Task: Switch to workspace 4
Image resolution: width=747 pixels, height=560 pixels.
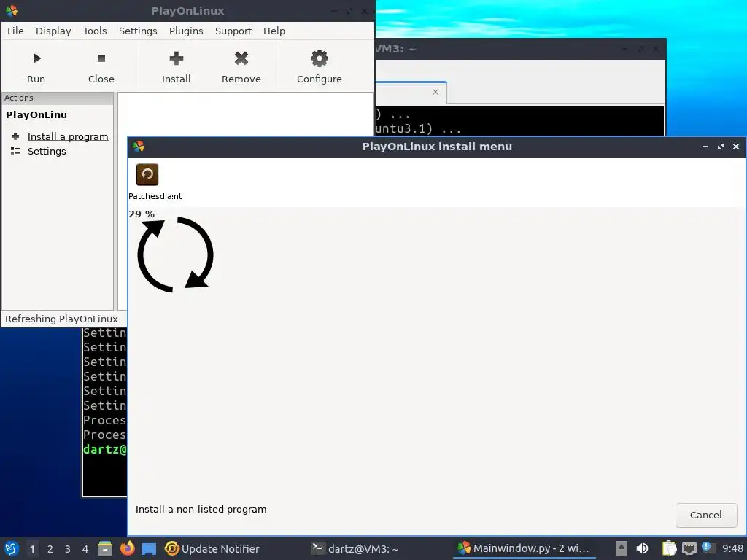Action: coord(85,549)
